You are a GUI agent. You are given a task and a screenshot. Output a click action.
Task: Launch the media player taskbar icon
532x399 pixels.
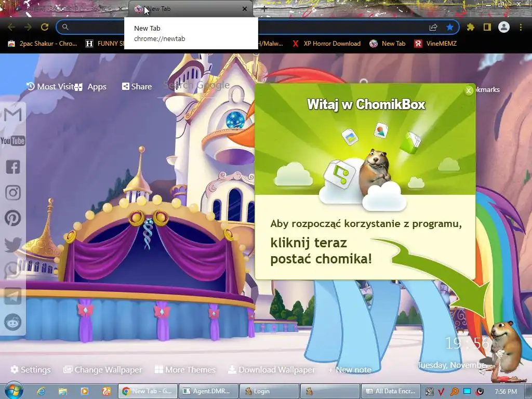[x=85, y=391]
